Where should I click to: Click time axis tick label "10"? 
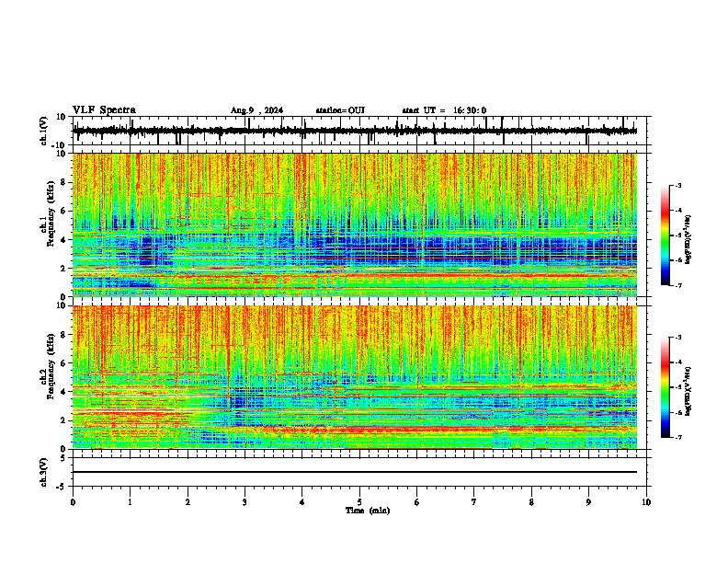pos(646,502)
